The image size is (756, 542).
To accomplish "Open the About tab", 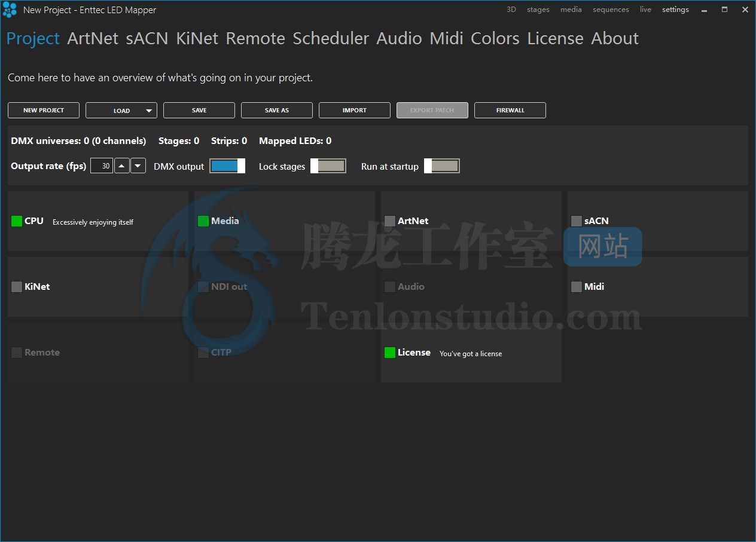I will coord(615,38).
